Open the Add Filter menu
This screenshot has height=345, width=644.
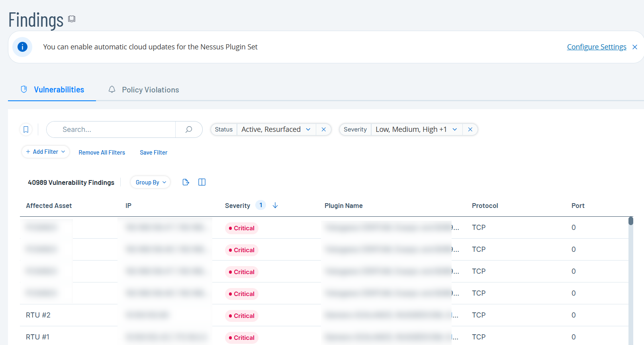tap(45, 152)
